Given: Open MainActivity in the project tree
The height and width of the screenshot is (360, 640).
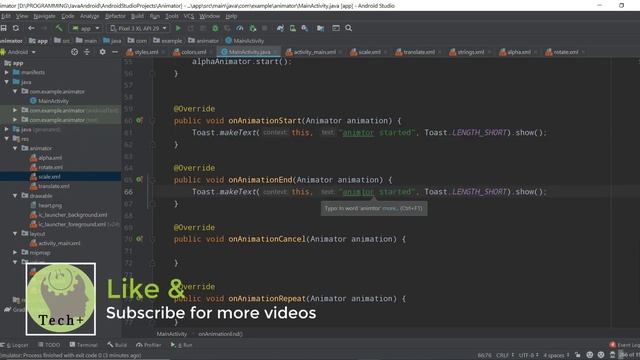Looking at the screenshot, I should click(49, 101).
